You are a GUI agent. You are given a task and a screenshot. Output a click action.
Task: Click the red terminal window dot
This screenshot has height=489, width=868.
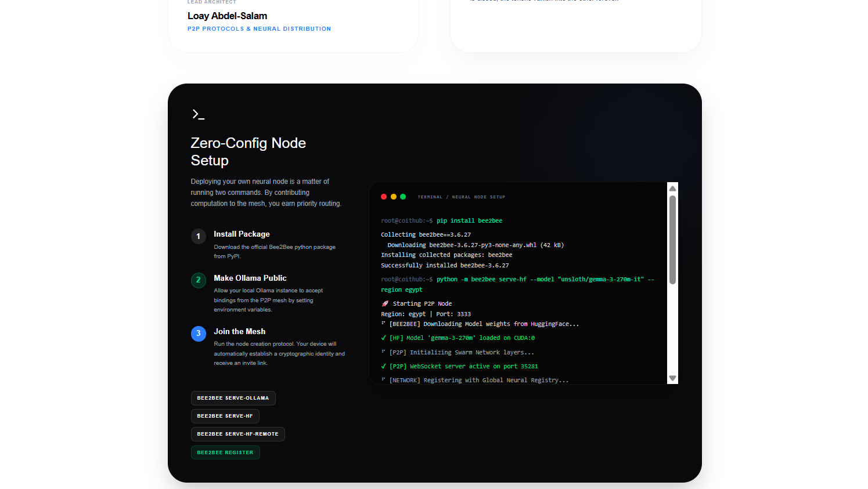point(384,197)
